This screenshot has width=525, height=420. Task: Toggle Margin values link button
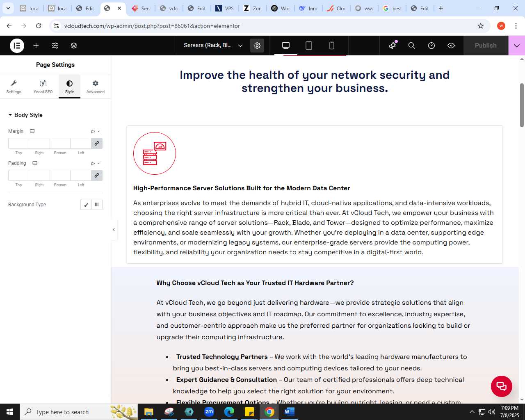pyautogui.click(x=97, y=143)
